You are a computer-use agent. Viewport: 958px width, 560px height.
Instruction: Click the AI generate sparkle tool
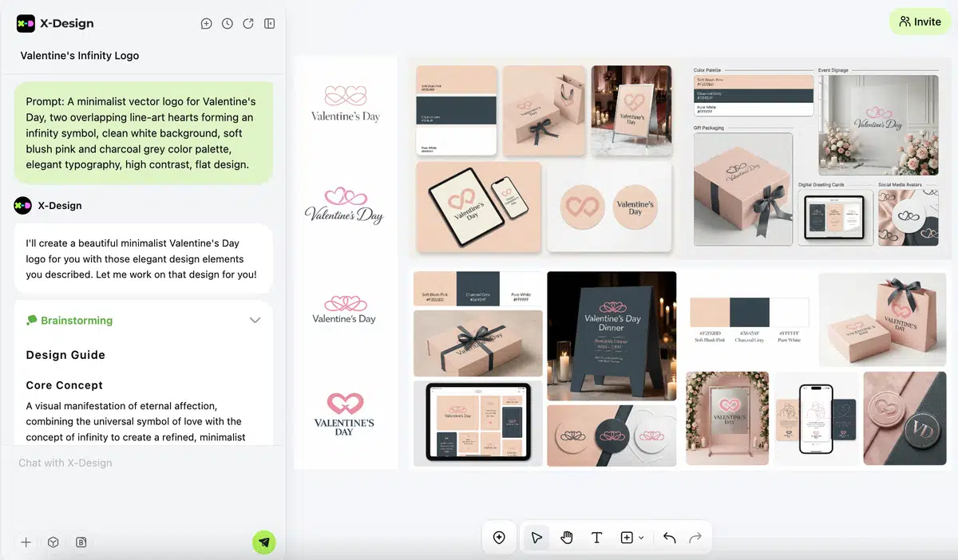[x=499, y=538]
